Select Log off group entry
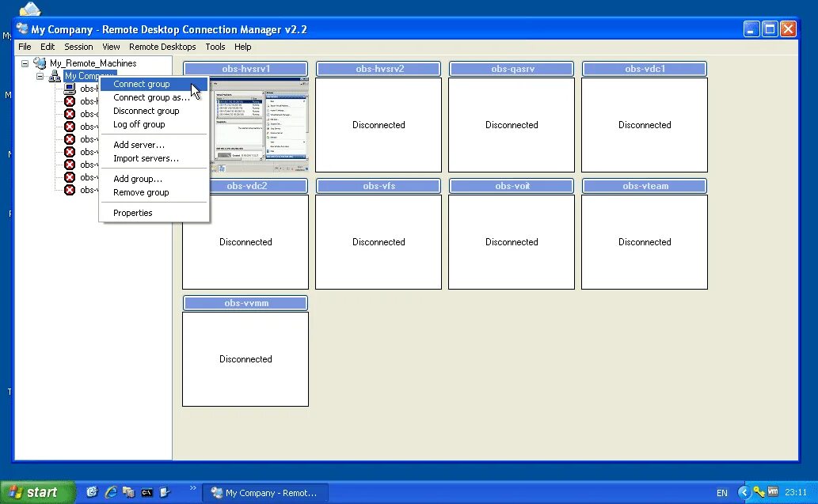Screen dimensions: 818x504 154,124
